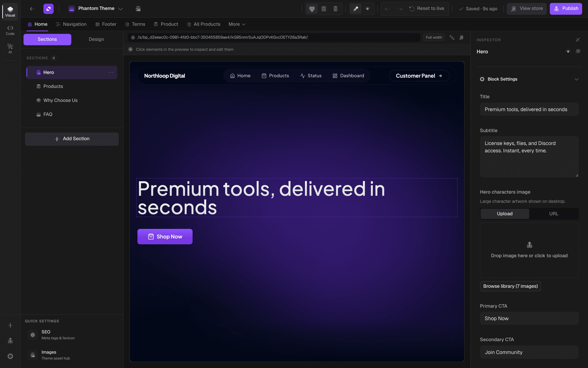
Task: Edit the Subtitle text area
Action: tap(529, 157)
